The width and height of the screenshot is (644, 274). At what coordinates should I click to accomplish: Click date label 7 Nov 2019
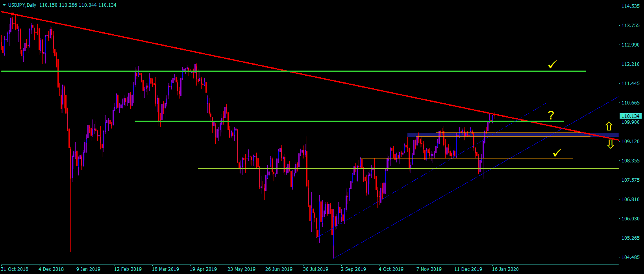pyautogui.click(x=429, y=269)
